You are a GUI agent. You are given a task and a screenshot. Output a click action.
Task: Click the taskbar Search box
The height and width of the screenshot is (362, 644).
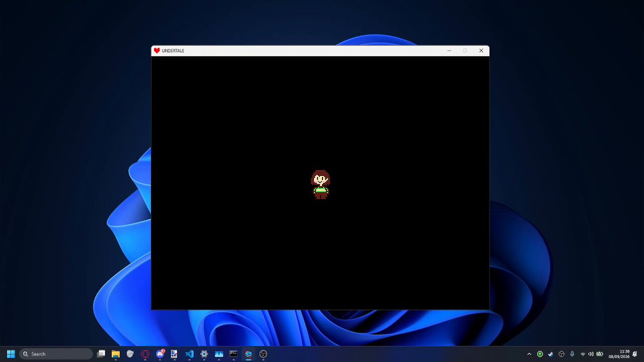[x=56, y=354]
